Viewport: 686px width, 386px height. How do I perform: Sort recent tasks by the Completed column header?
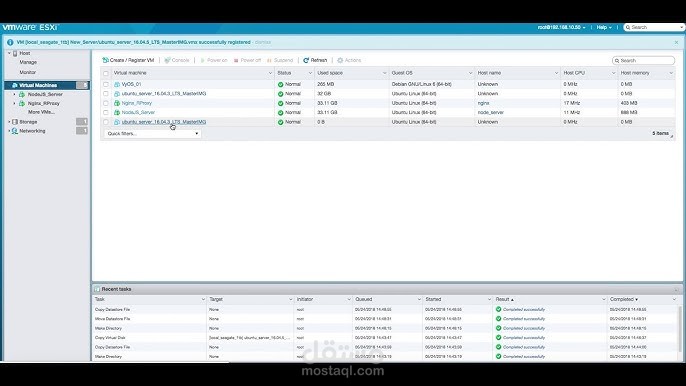[623, 299]
